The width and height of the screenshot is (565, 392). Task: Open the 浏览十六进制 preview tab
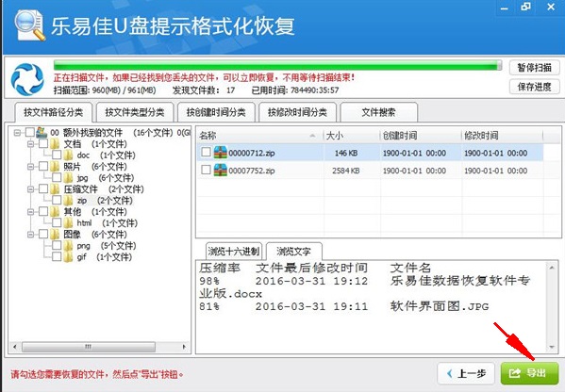(x=234, y=252)
